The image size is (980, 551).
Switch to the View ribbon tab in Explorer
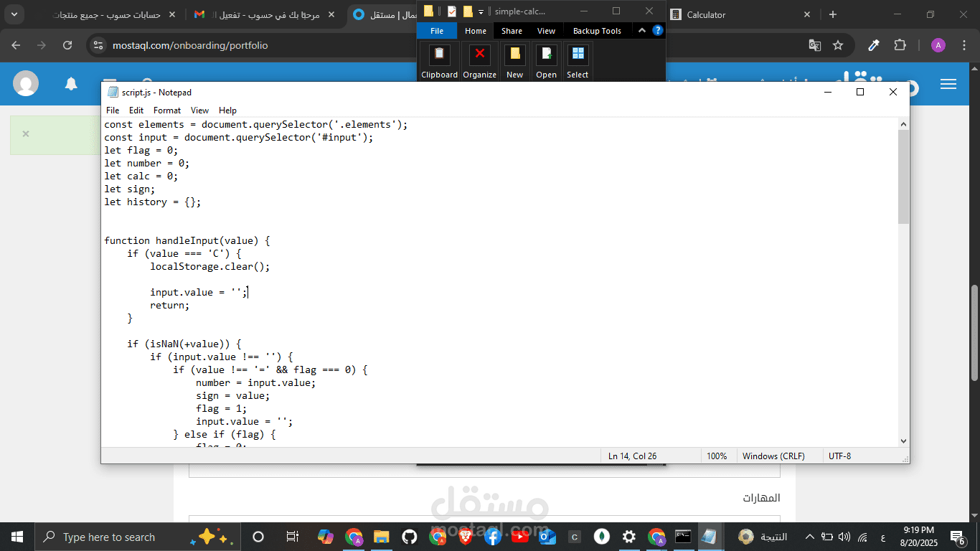[546, 31]
